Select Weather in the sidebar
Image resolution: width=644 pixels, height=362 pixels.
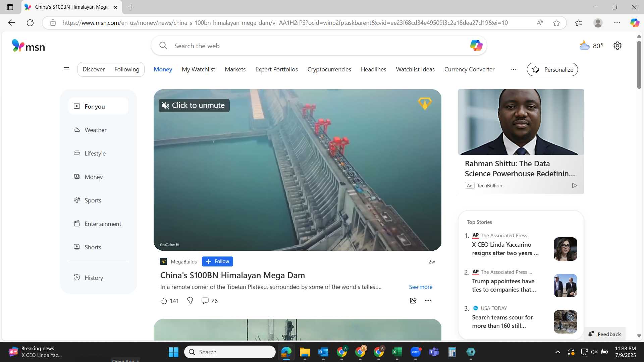click(x=98, y=130)
